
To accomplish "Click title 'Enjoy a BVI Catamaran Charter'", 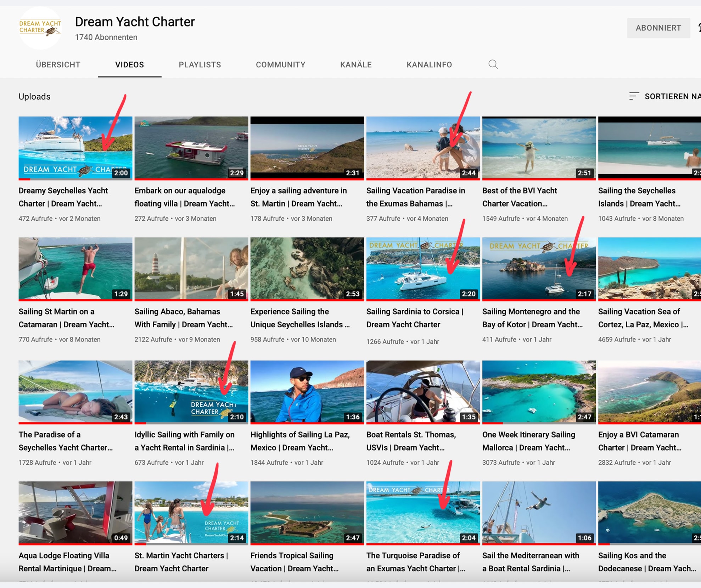I will [640, 441].
